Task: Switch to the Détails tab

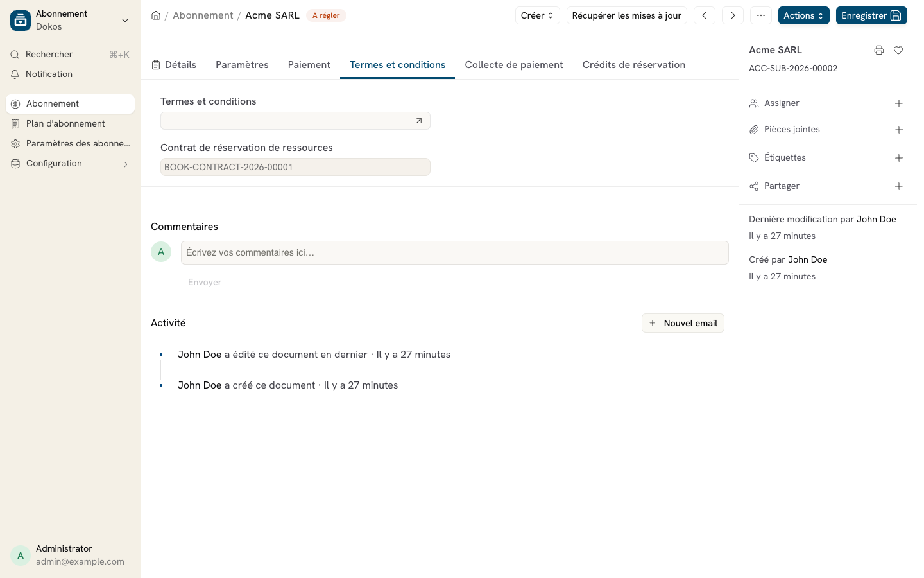Action: pos(174,65)
